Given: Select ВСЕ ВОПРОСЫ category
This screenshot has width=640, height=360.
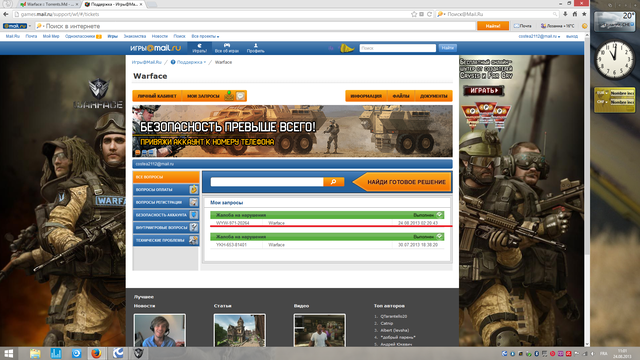Looking at the screenshot, I should tap(166, 177).
